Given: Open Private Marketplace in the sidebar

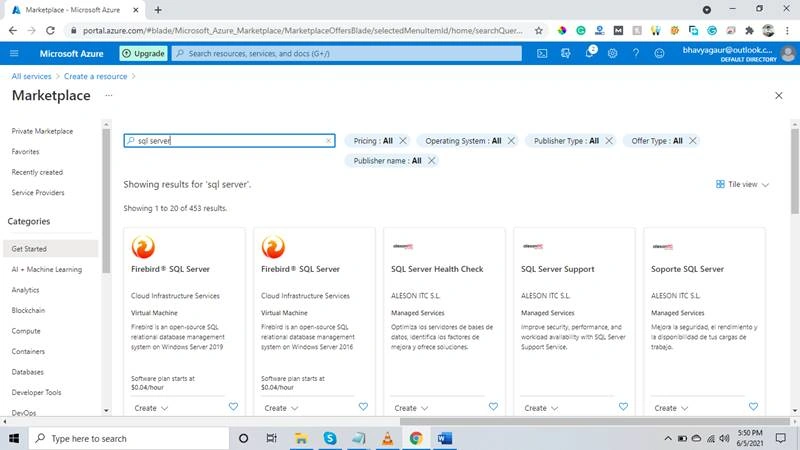Looking at the screenshot, I should tap(42, 131).
